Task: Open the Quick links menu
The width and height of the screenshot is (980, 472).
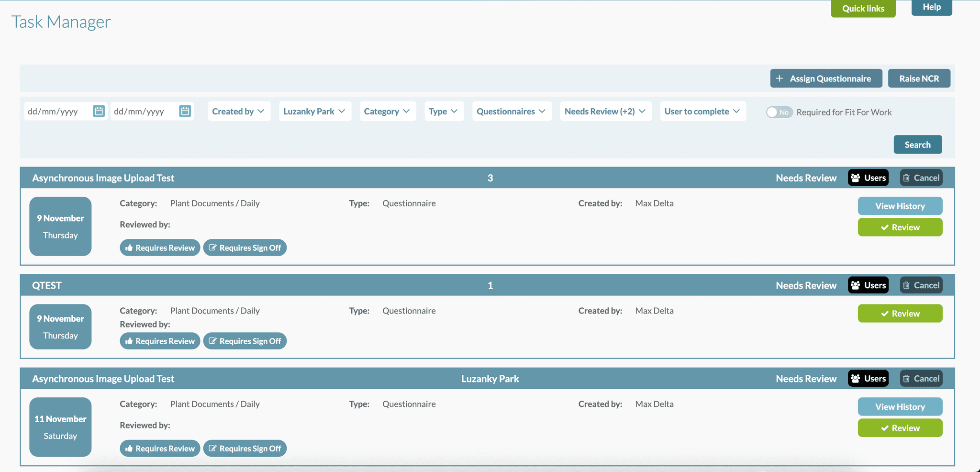Action: pos(863,8)
